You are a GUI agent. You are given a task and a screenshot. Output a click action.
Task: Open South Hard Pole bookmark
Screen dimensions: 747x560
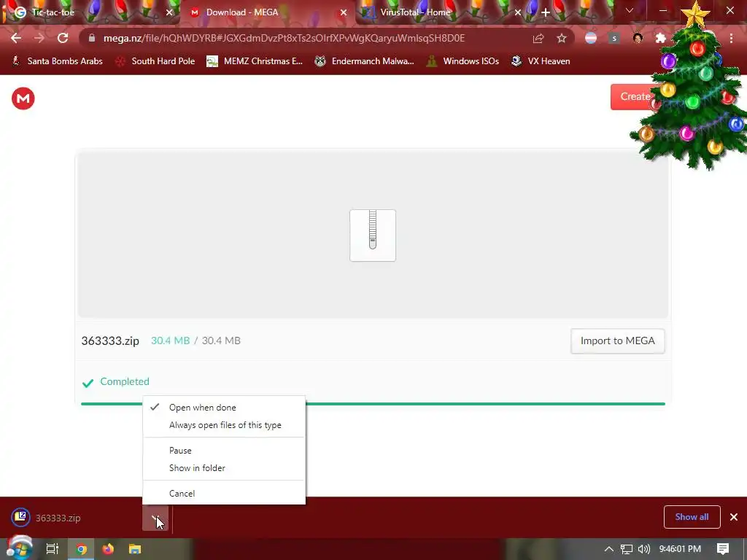tap(155, 61)
